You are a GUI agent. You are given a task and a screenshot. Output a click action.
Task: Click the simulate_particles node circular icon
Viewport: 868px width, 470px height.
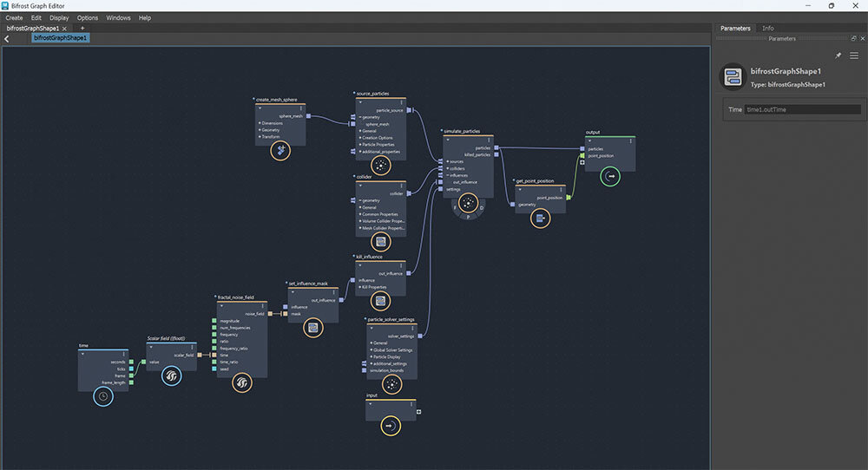tap(469, 203)
